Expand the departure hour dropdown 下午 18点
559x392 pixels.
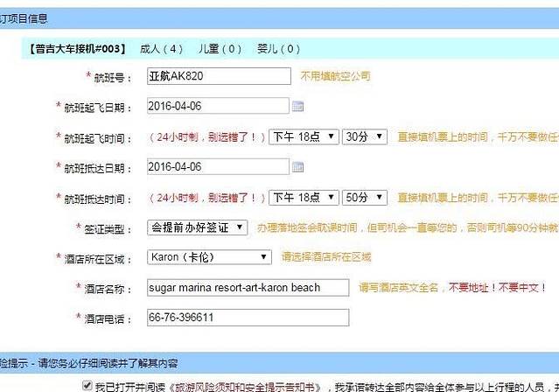coord(303,137)
